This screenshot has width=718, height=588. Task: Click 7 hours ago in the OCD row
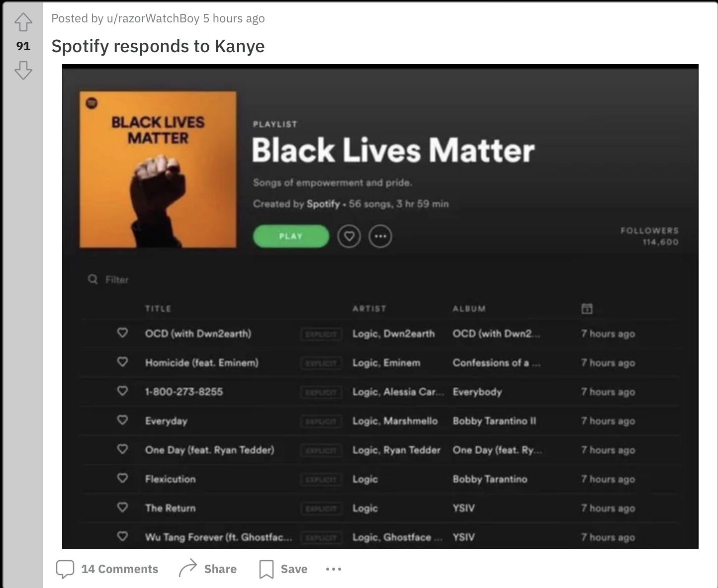[x=608, y=334]
